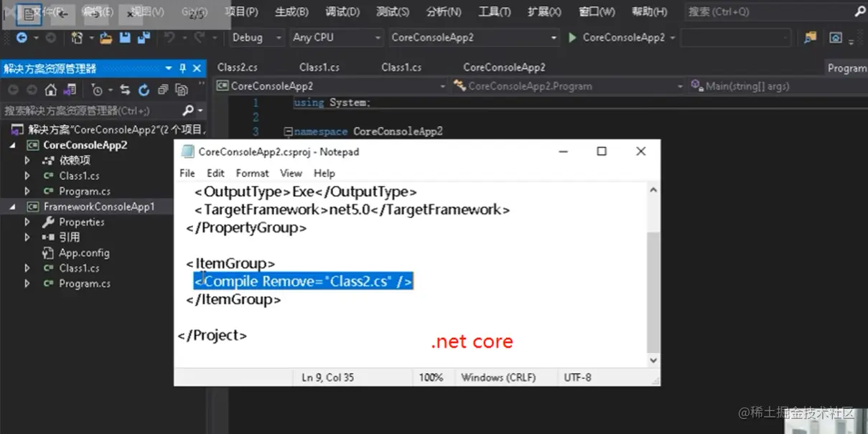Open the Notepad View menu

(x=291, y=173)
